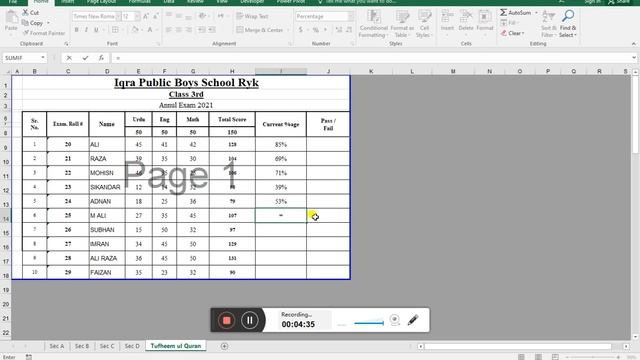Toggle Wrap Text
The width and height of the screenshot is (640, 360).
252,16
